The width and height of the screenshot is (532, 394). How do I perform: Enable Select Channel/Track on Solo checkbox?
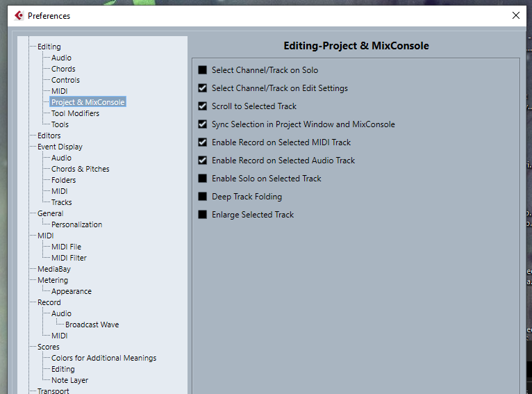tap(203, 70)
